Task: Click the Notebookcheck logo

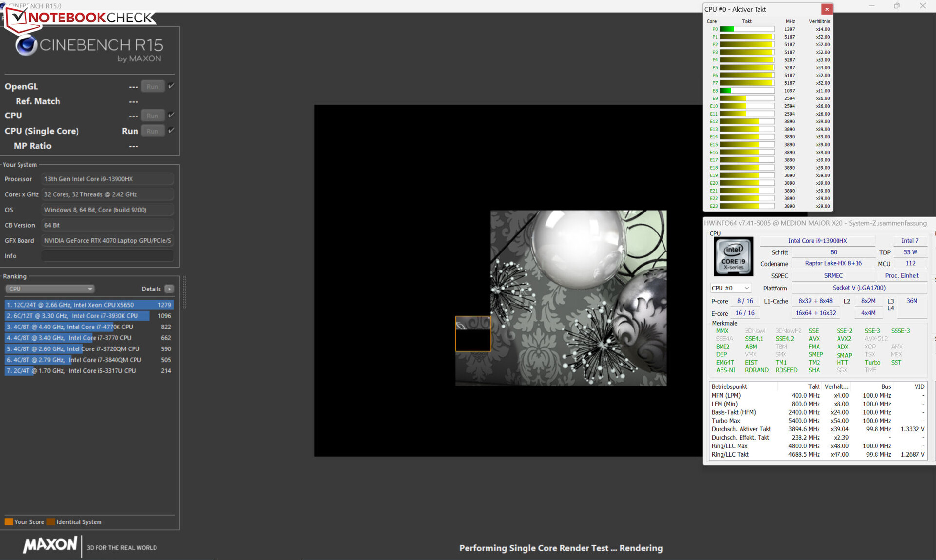Action: pos(80,18)
